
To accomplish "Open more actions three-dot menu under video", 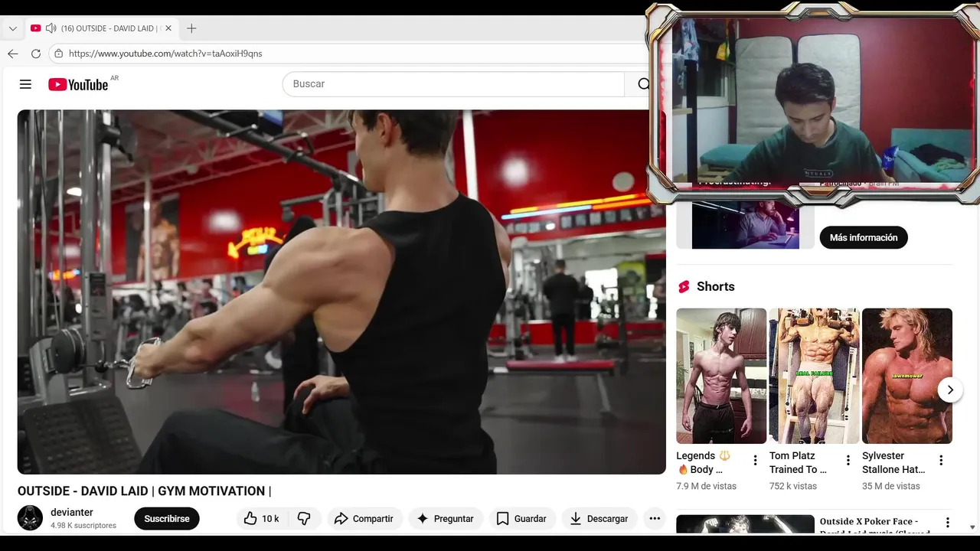I will [x=655, y=518].
